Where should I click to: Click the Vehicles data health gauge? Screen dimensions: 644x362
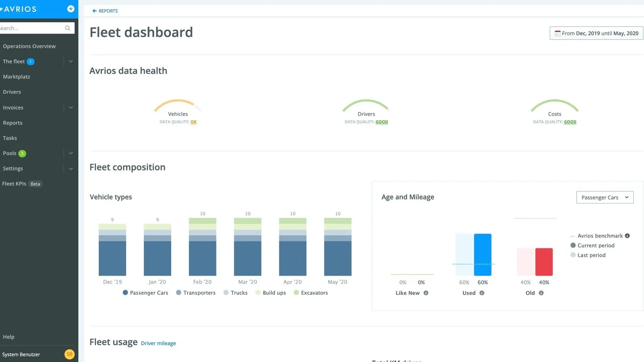tap(178, 106)
